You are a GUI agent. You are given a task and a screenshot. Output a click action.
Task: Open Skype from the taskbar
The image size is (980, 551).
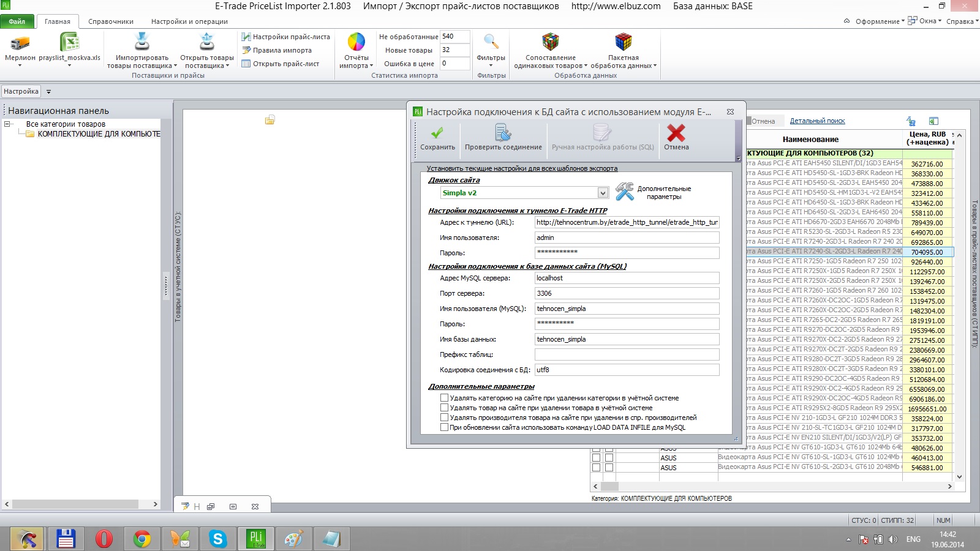[217, 539]
